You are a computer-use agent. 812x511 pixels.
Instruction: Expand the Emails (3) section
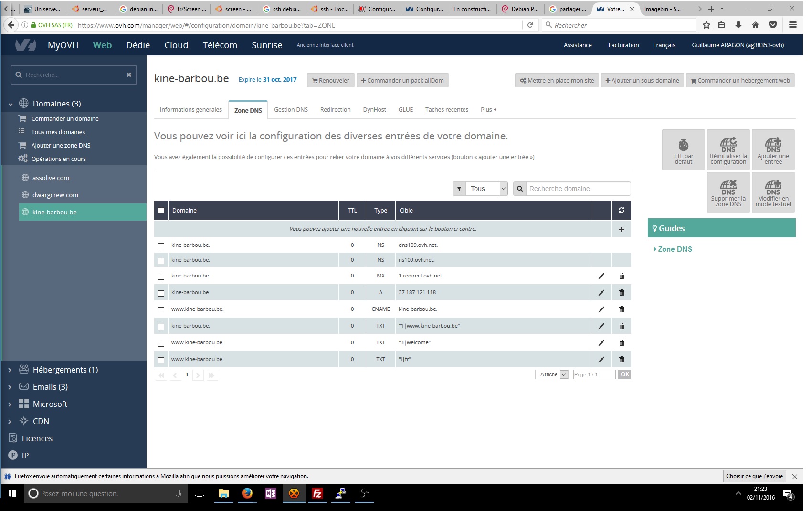(10, 387)
